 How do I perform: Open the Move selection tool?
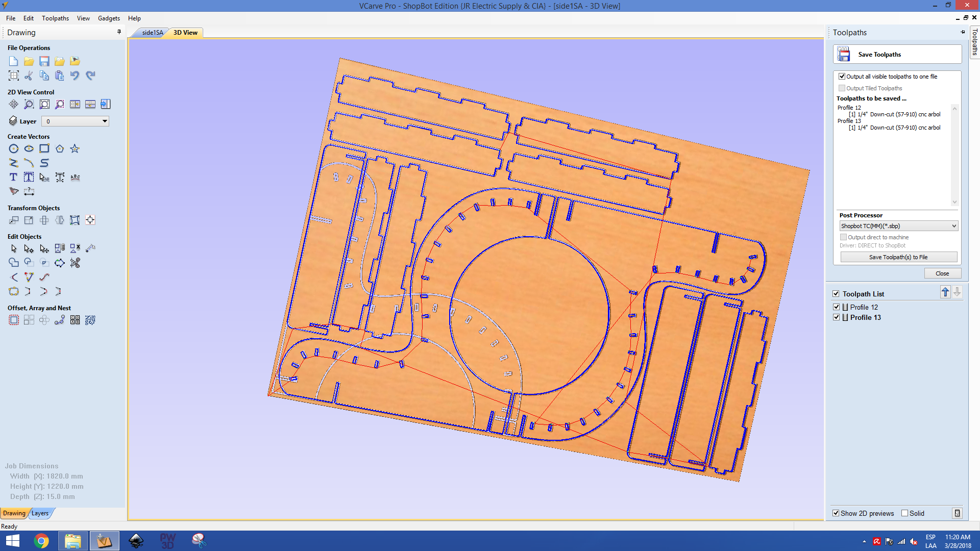(x=14, y=220)
